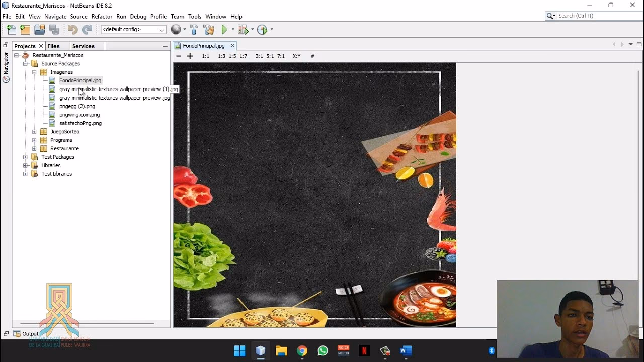The height and width of the screenshot is (362, 644).
Task: Click the Clean and Build icon
Action: pos(209,30)
